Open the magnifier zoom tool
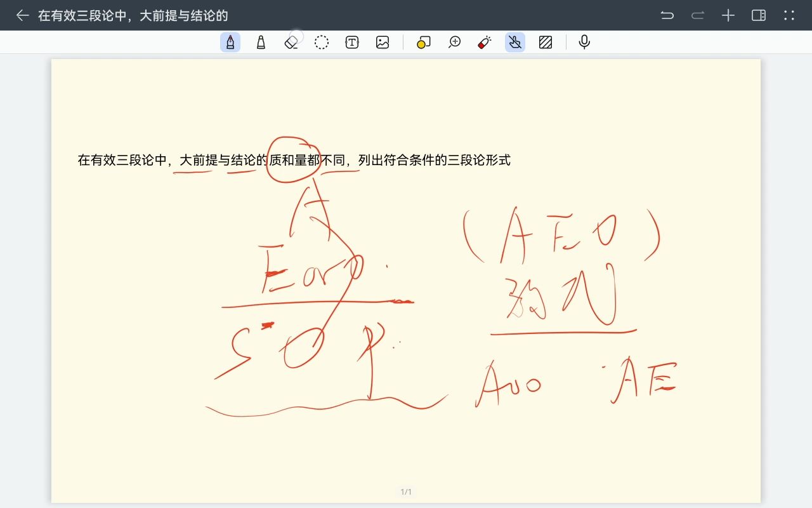Screen dimensions: 812x508 pos(454,42)
